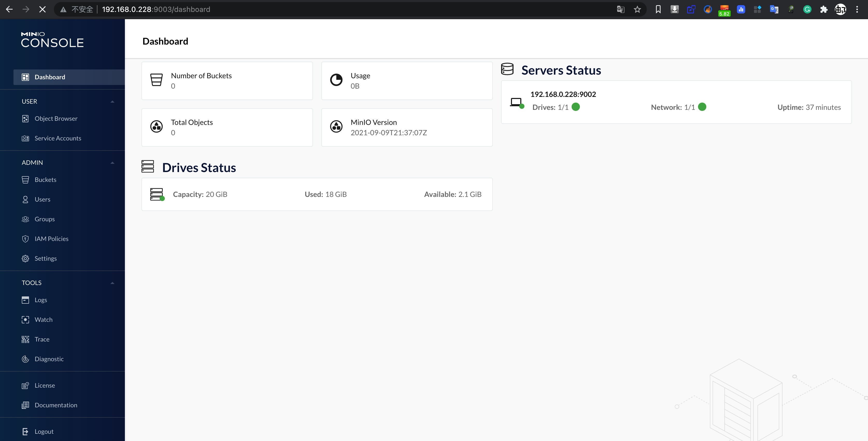Open Buckets management panel
Image resolution: width=868 pixels, height=441 pixels.
pyautogui.click(x=45, y=180)
